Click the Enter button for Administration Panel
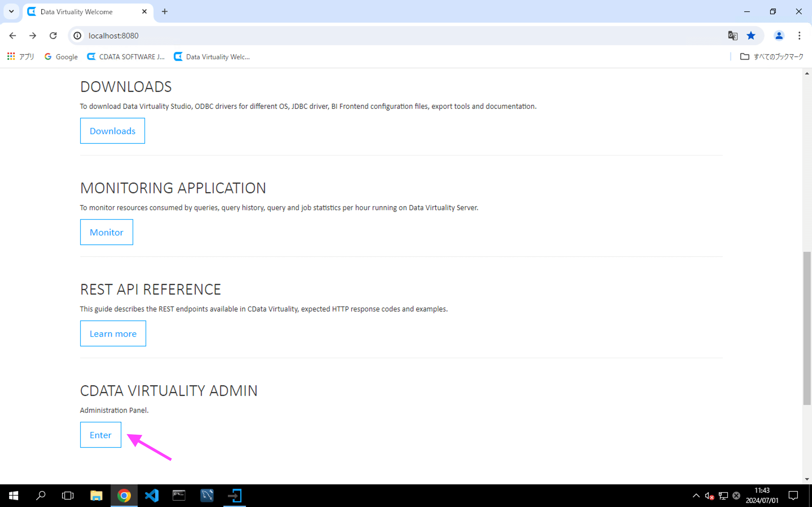The image size is (812, 507). point(100,435)
